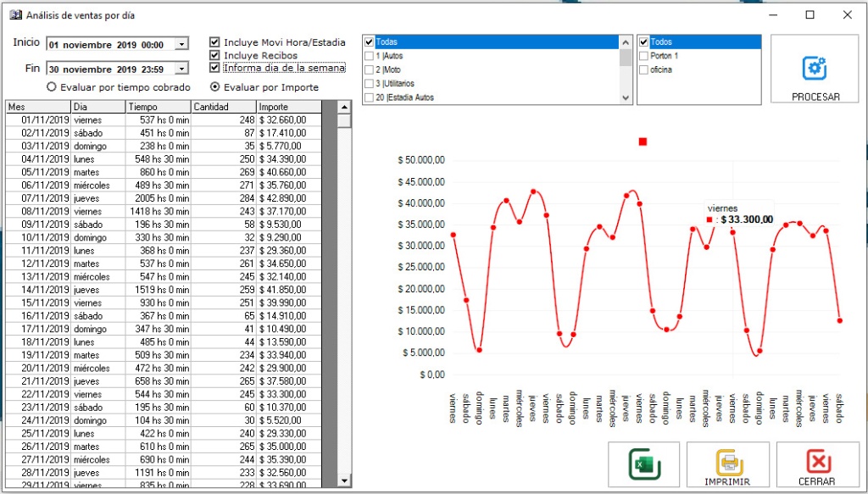Export data with the Excel icon button
Image resolution: width=868 pixels, height=494 pixels.
coord(643,464)
